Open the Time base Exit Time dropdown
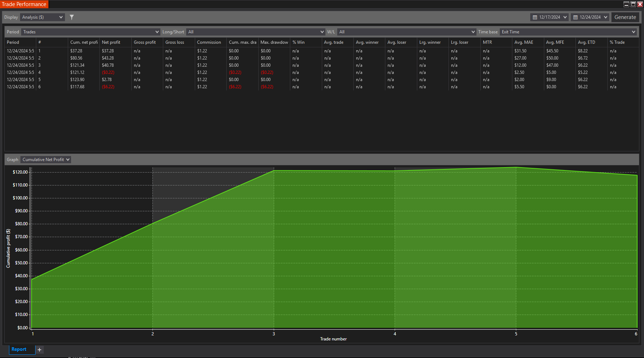This screenshot has width=644, height=358. 568,32
